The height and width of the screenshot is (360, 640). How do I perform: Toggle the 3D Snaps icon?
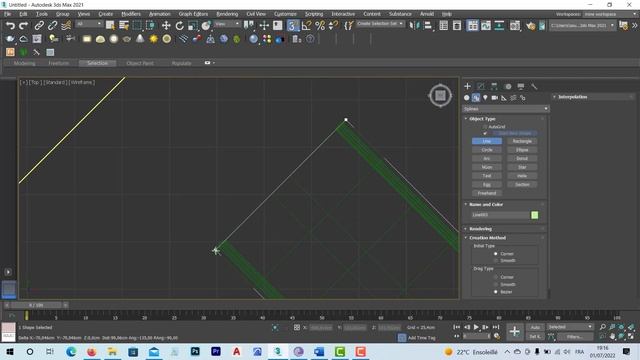tap(292, 26)
